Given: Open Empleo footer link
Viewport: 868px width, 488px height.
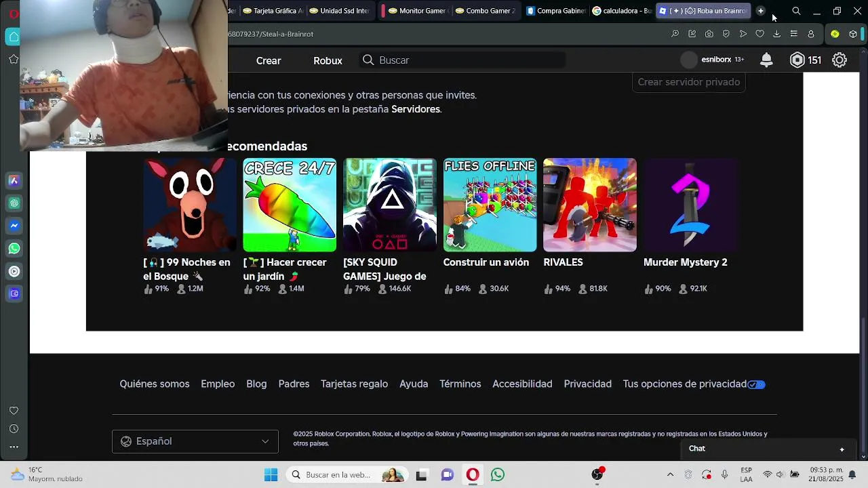Looking at the screenshot, I should point(218,384).
